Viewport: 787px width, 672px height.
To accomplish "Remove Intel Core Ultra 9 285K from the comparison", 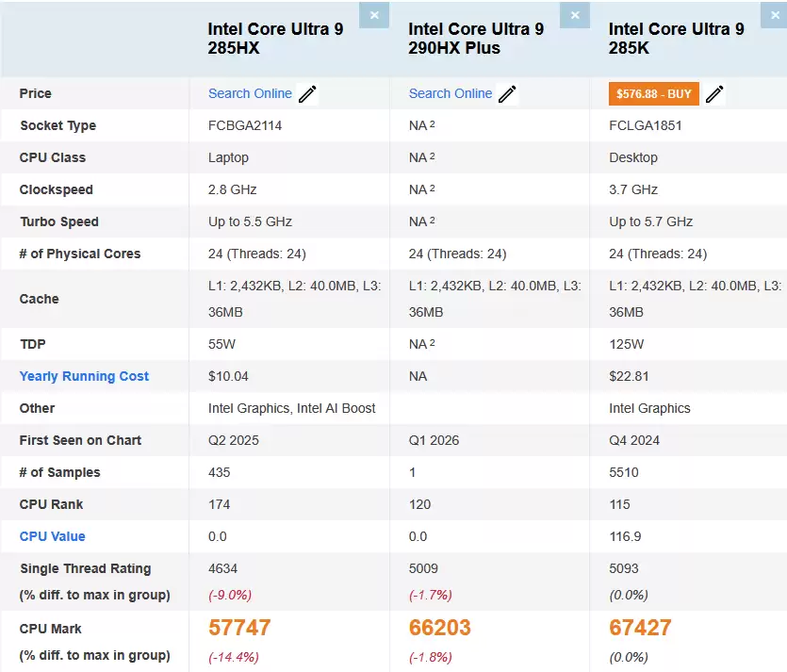I will pyautogui.click(x=775, y=15).
